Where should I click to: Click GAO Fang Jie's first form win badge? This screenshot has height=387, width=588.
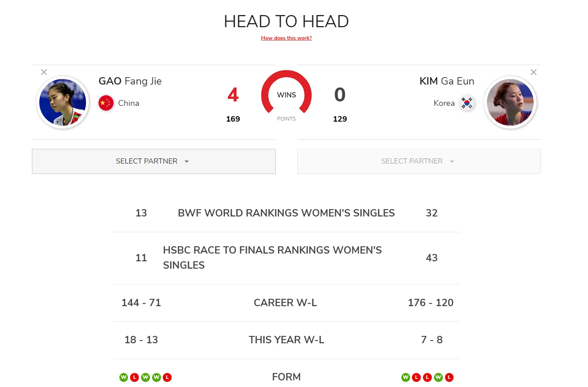124,377
